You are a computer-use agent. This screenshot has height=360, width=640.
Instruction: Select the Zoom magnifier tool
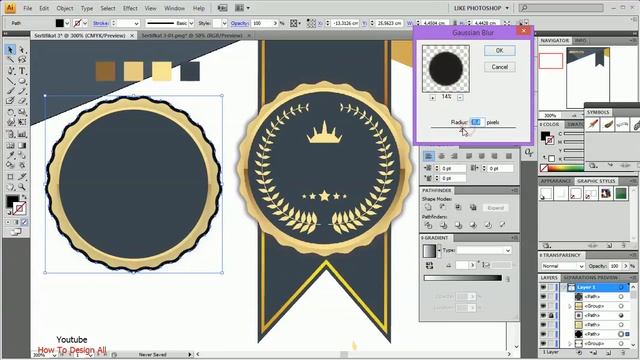click(22, 187)
